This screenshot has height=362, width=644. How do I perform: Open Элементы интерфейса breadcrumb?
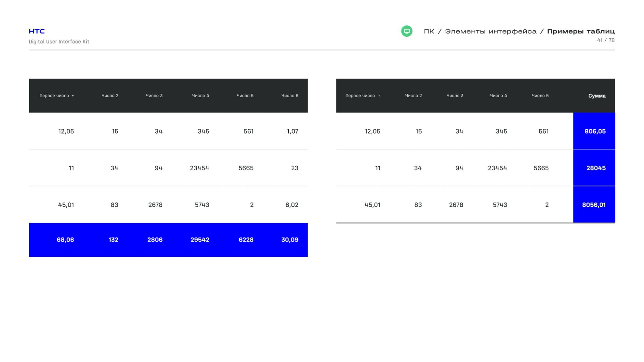tap(491, 31)
